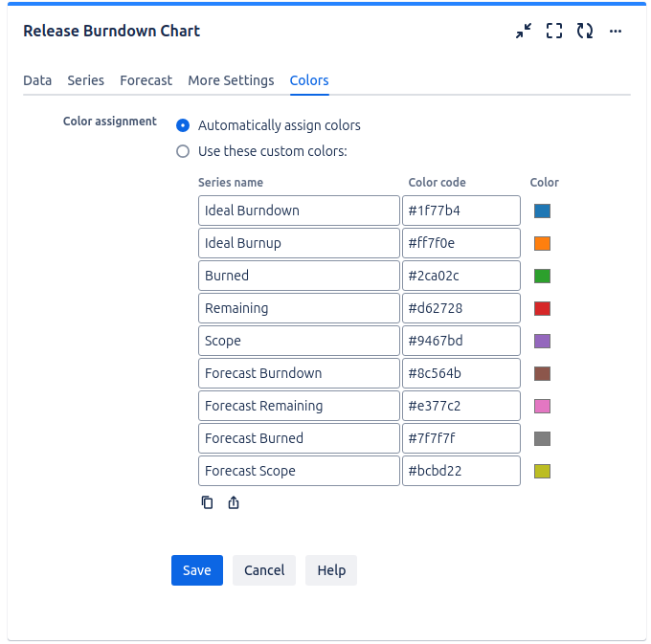The width and height of the screenshot is (651, 644).
Task: Click the export colors icon
Action: point(234,502)
